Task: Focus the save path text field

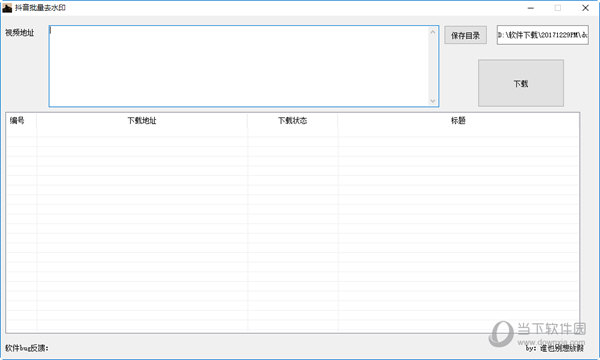Action: tap(543, 35)
